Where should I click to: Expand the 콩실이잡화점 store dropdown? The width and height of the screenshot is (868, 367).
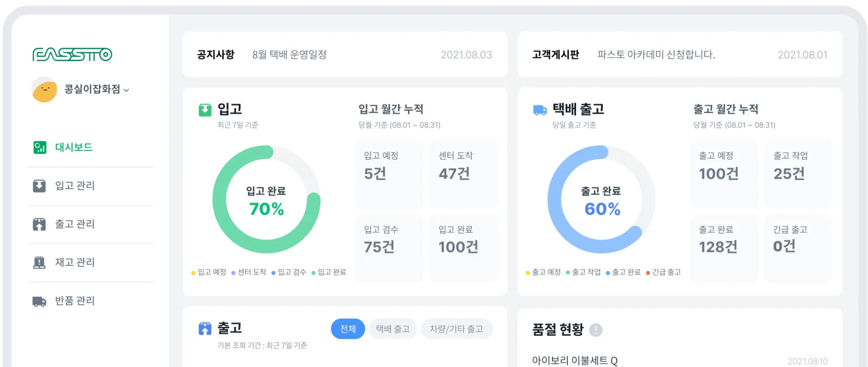coord(126,90)
